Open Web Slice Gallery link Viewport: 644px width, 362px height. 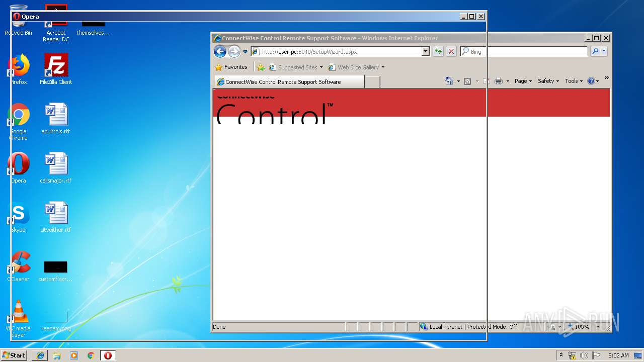(x=356, y=67)
